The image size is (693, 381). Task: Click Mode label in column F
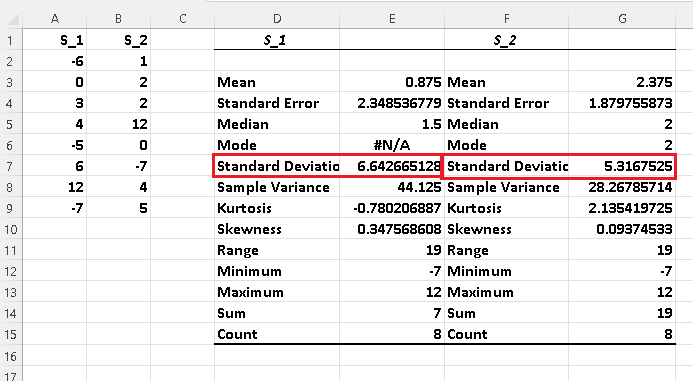pyautogui.click(x=467, y=145)
